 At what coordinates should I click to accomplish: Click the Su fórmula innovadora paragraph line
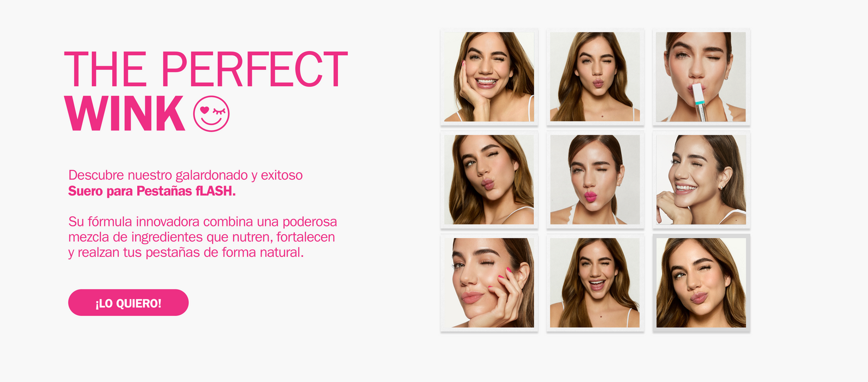203,222
